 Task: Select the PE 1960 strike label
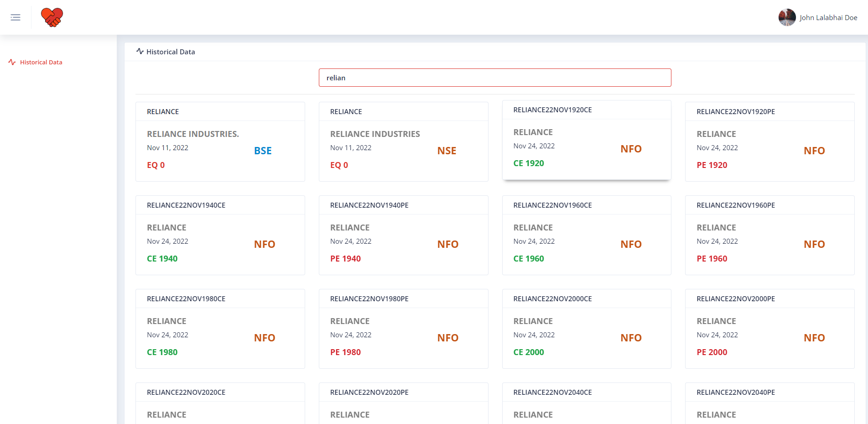tap(712, 259)
